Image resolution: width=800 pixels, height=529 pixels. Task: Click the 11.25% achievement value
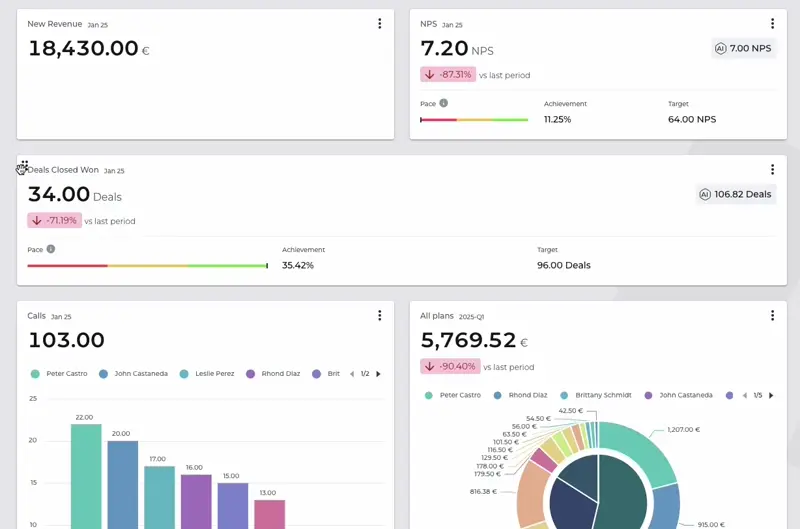(x=558, y=119)
